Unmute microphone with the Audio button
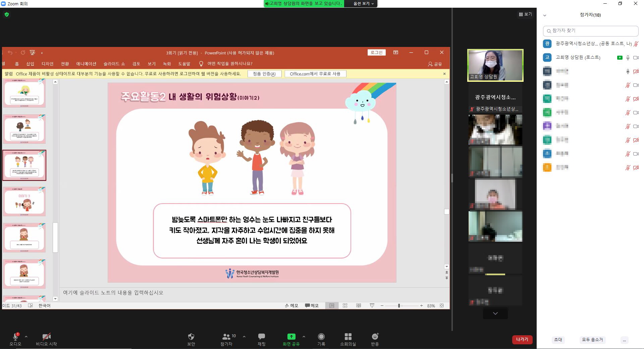The height and width of the screenshot is (349, 644). pos(15,337)
